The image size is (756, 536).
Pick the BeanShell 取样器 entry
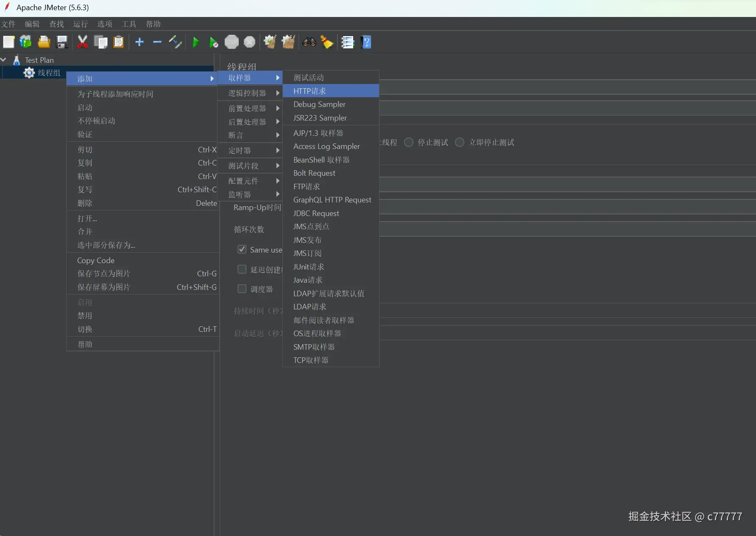331,160
